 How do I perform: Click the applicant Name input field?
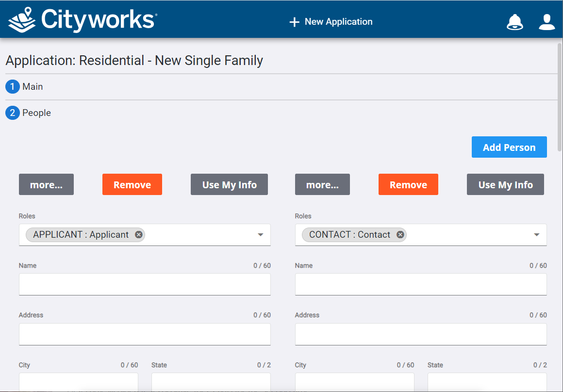(x=145, y=284)
